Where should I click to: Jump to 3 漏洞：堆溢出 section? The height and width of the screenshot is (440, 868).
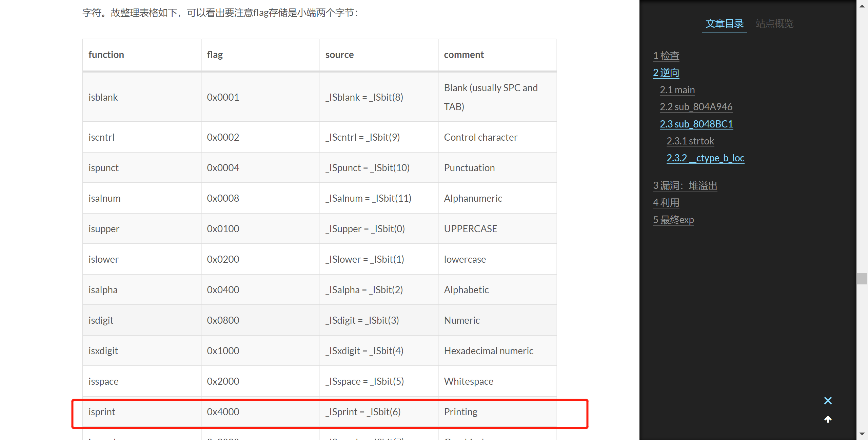685,186
